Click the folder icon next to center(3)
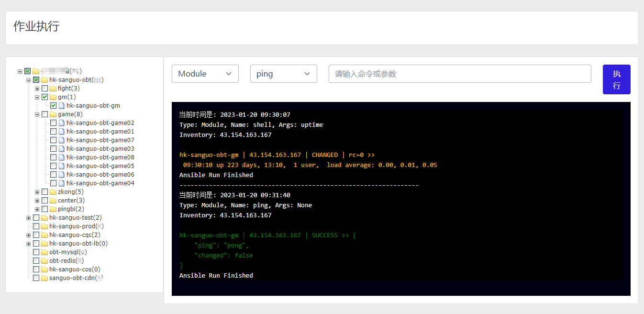 pos(53,201)
